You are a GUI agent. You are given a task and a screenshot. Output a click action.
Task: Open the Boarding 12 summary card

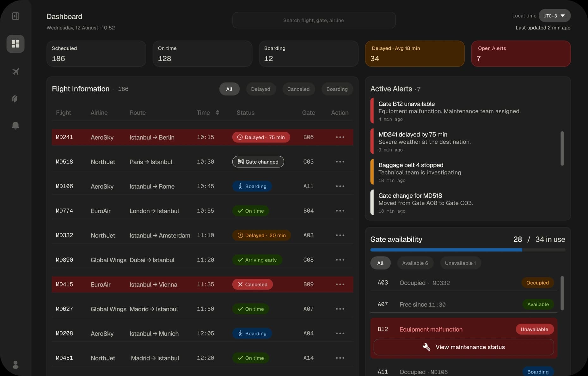tap(309, 53)
